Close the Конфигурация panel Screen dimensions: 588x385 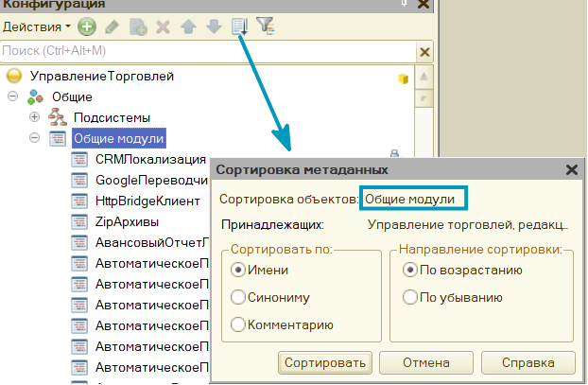click(424, 4)
